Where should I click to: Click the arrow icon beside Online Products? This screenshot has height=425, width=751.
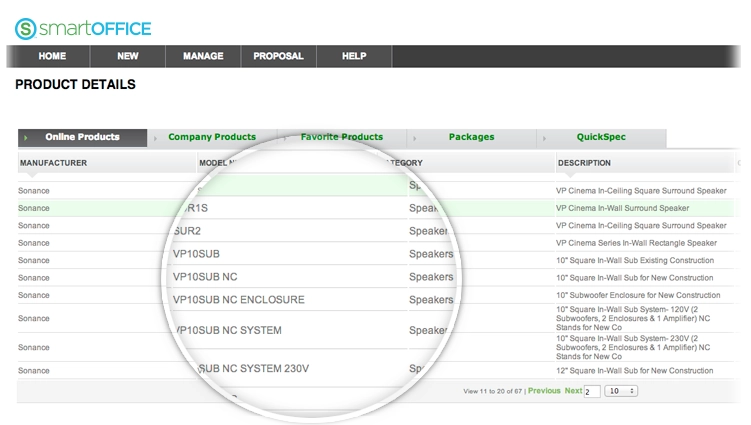26,138
